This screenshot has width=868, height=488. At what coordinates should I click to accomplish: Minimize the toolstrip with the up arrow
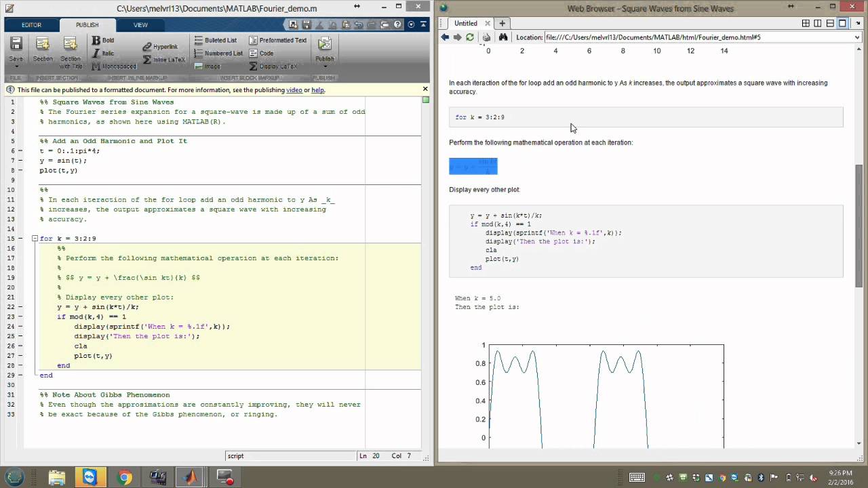[x=422, y=24]
